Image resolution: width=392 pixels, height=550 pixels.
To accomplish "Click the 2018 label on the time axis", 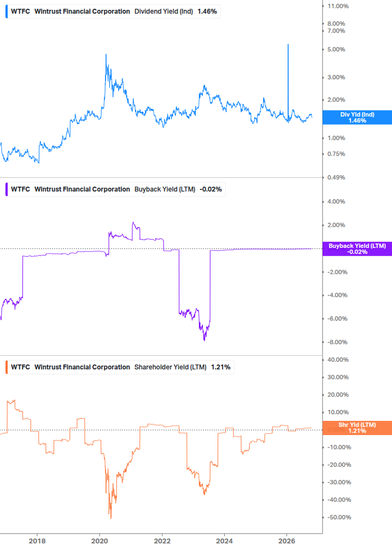I will click(37, 541).
